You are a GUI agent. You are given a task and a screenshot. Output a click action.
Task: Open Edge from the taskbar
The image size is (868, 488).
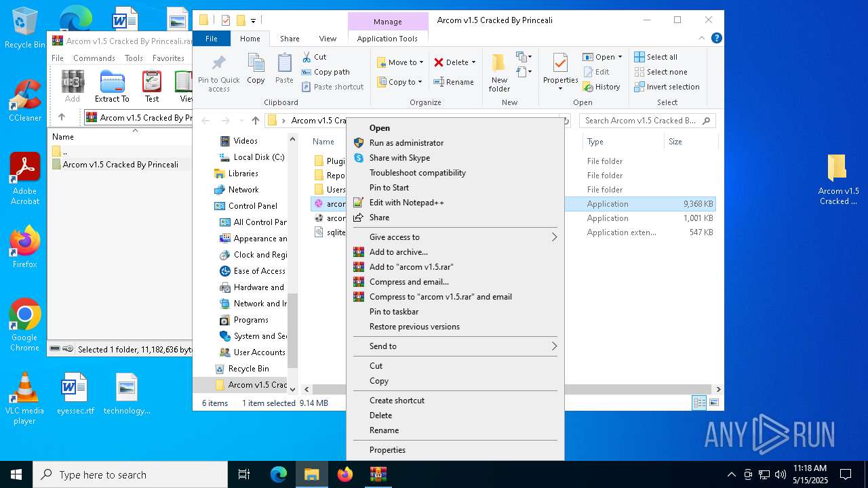[279, 474]
